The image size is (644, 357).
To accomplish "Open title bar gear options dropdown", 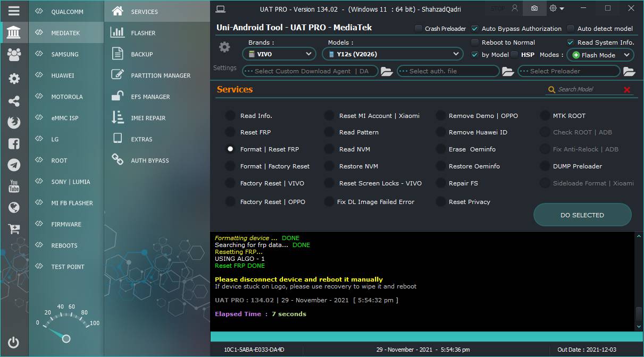I will pyautogui.click(x=557, y=8).
